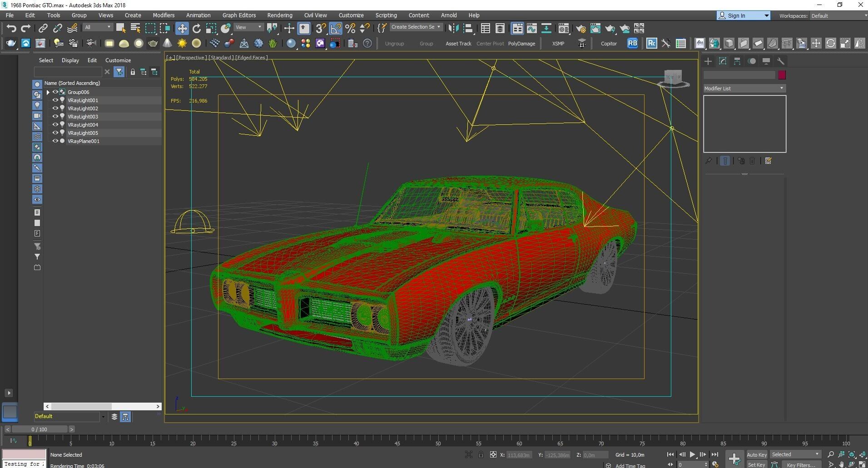Activate the Select and Move tool
Viewport: 868px width, 468px height.
point(182,28)
